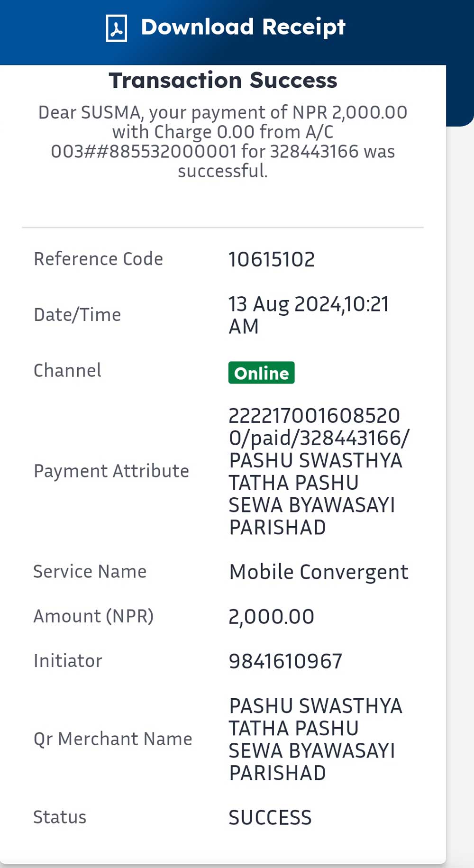Tap the Mobile Convergent service name
Viewport: 474px width, 868px height.
(319, 572)
